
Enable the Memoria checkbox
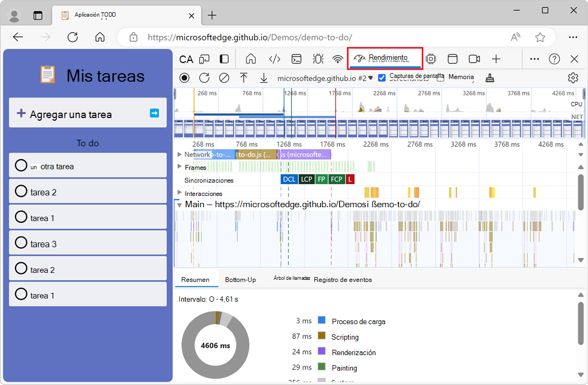(x=440, y=77)
